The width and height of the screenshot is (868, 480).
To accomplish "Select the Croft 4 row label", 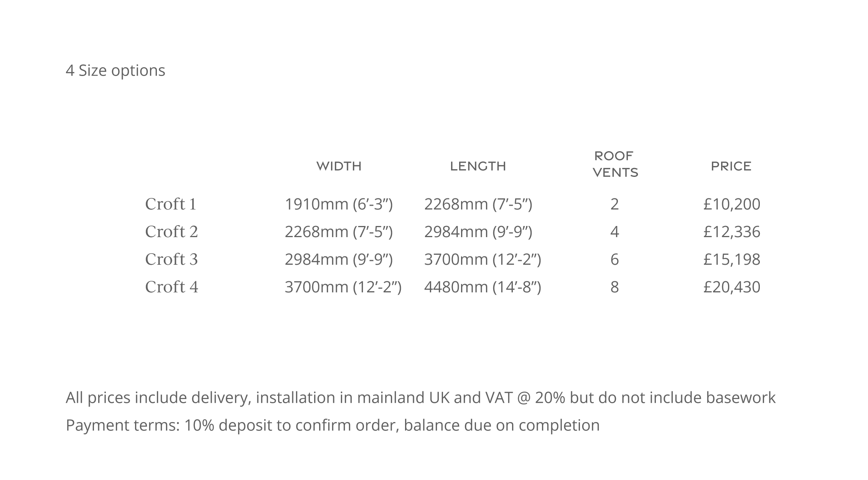I will click(171, 287).
